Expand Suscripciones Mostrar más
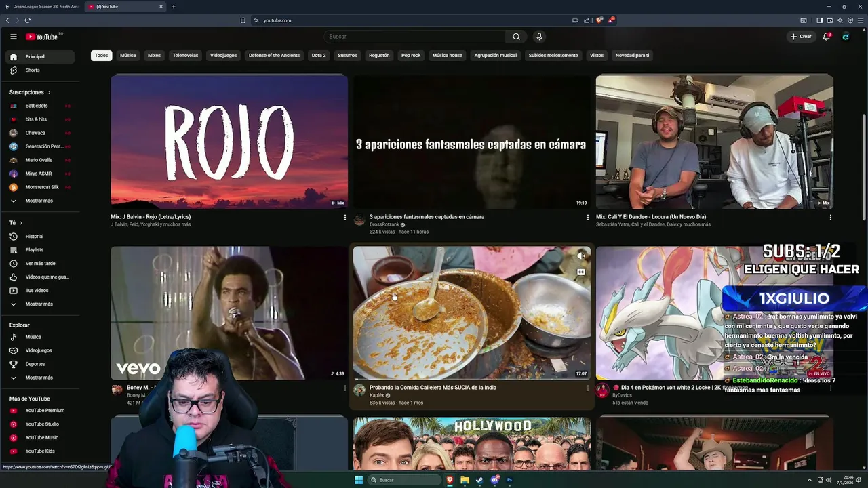868x488 pixels. [39, 201]
